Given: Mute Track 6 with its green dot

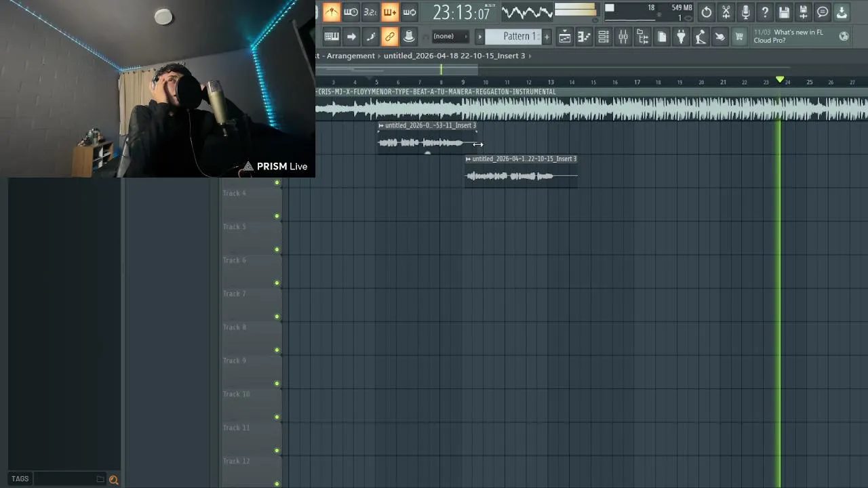Looking at the screenshot, I should pyautogui.click(x=277, y=283).
